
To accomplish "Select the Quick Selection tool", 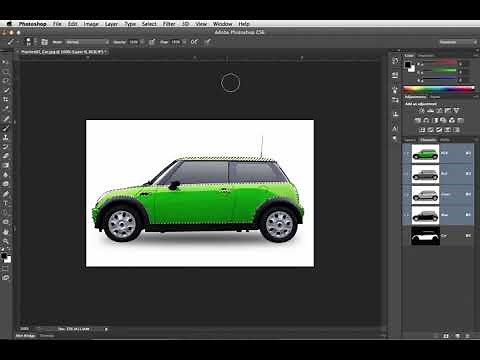I will 6,90.
